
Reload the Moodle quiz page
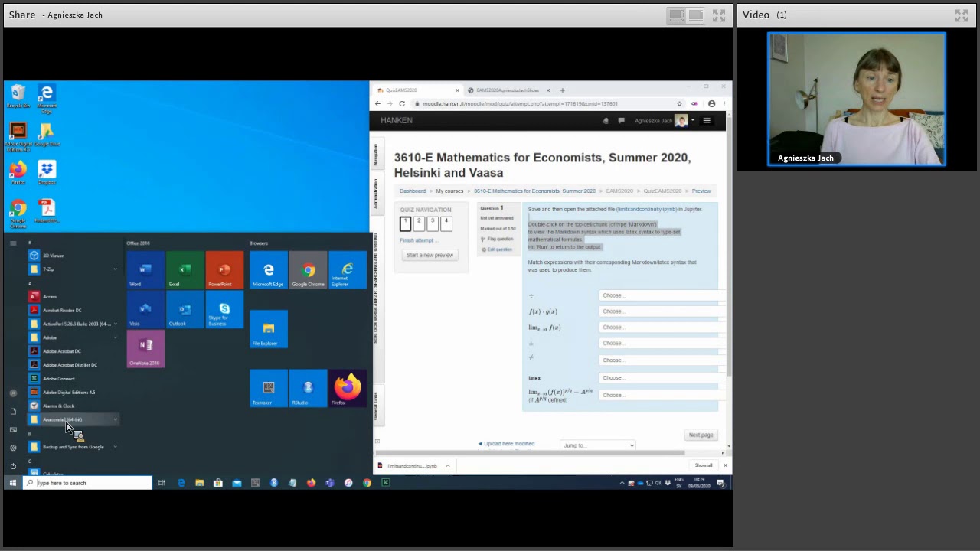[x=402, y=104]
